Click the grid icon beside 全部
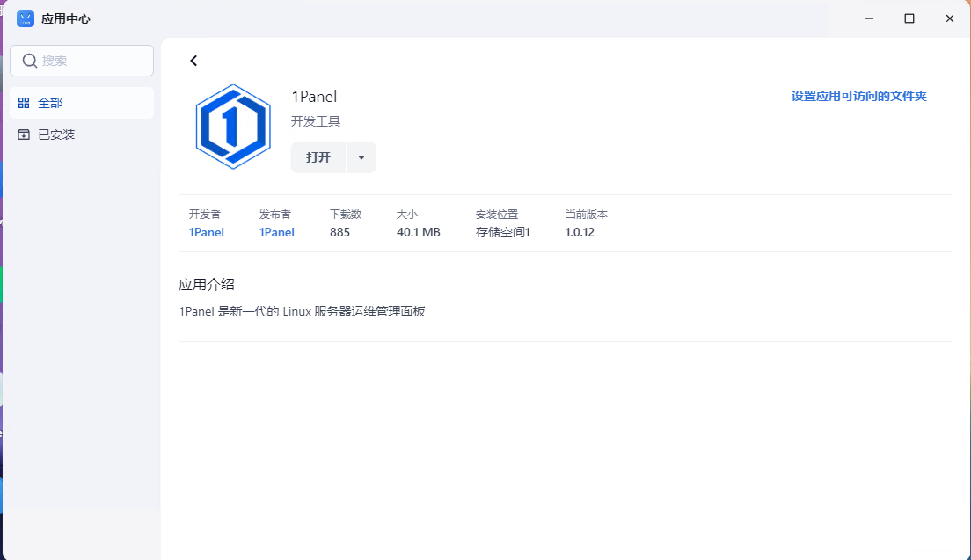The image size is (971, 560). click(x=24, y=103)
